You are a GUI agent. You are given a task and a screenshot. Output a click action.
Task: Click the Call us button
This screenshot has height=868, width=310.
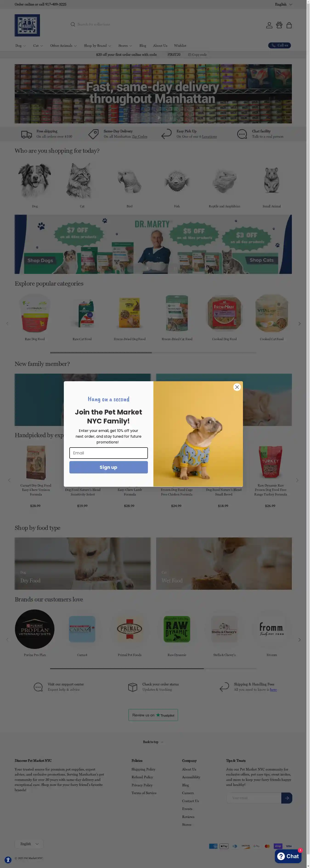[x=279, y=45]
